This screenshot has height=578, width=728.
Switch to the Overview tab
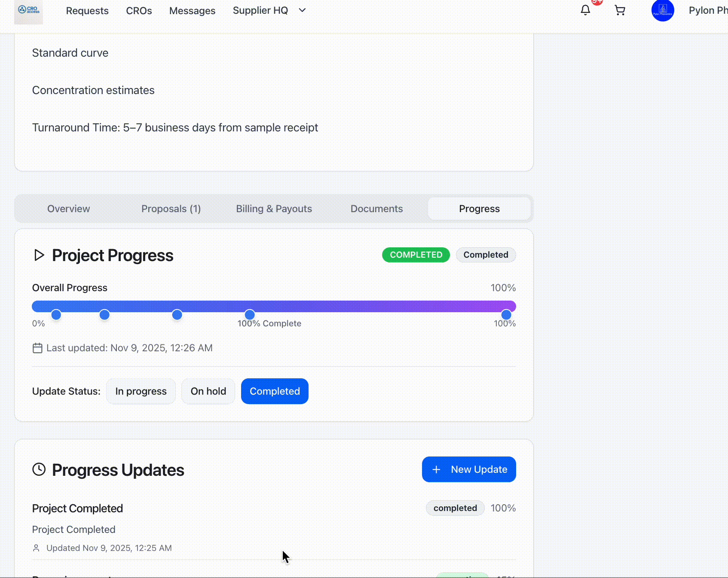point(68,209)
